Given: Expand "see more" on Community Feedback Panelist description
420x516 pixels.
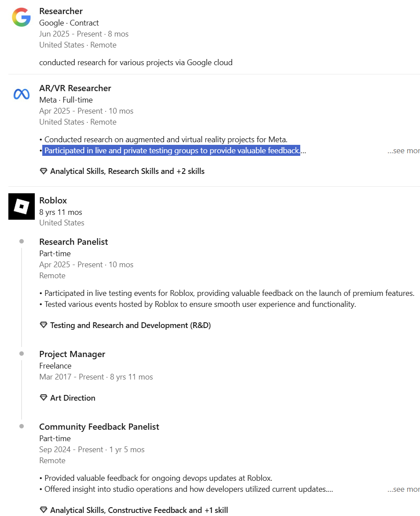Looking at the screenshot, I should pyautogui.click(x=403, y=489).
